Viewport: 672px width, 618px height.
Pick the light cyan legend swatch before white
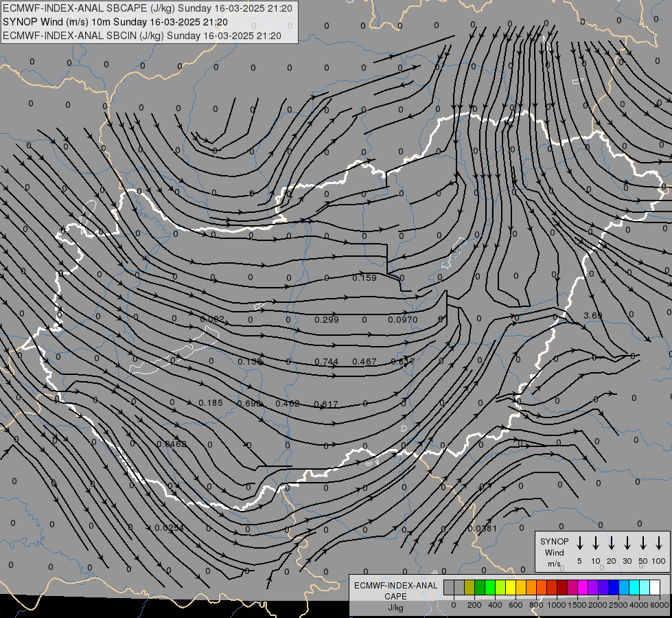pyautogui.click(x=644, y=587)
